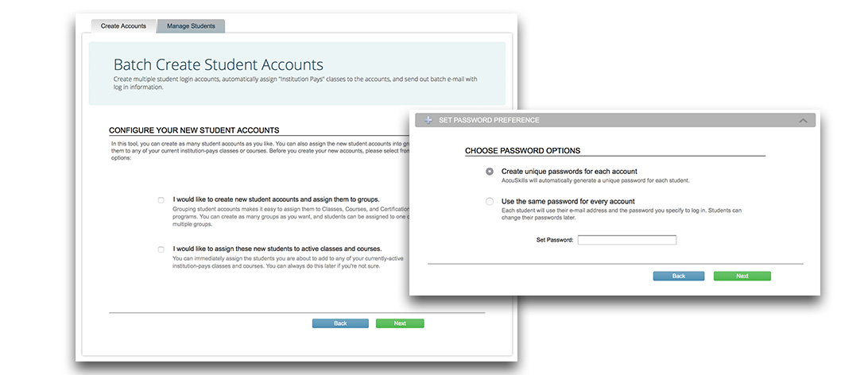Switch to the Manage Students tab

coord(191,26)
